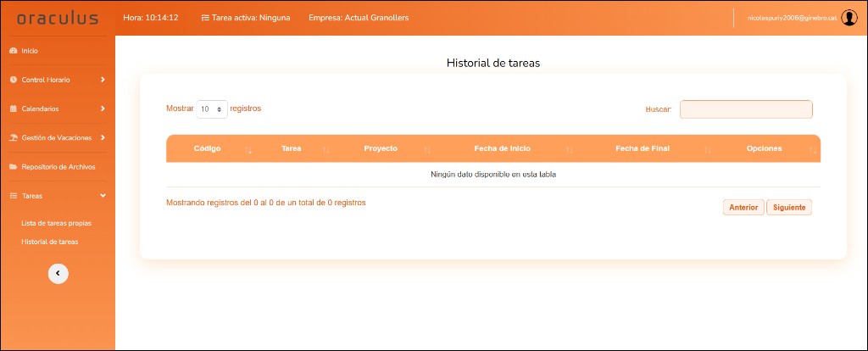Expand the Control Horario chevron
The image size is (868, 351).
(103, 80)
